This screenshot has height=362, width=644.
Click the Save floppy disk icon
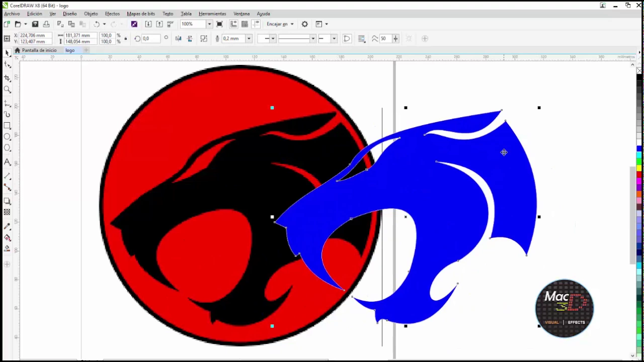(x=35, y=24)
